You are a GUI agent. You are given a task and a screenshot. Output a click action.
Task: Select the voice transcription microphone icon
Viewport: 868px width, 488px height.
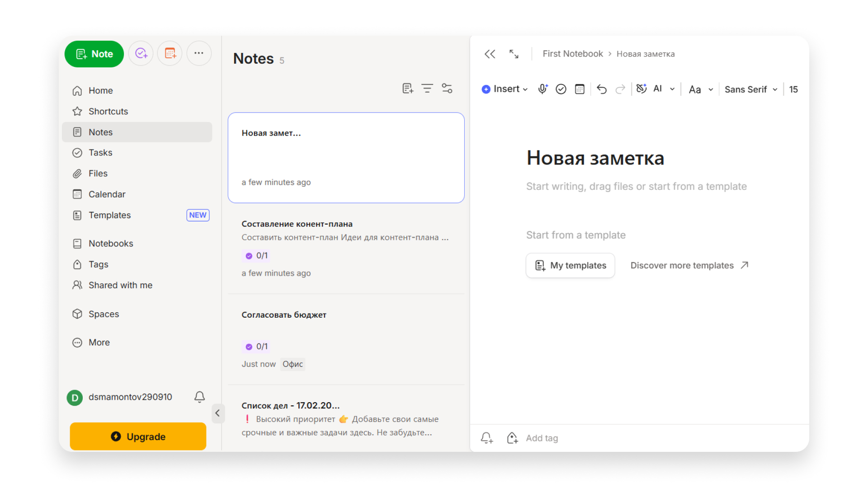pos(542,89)
